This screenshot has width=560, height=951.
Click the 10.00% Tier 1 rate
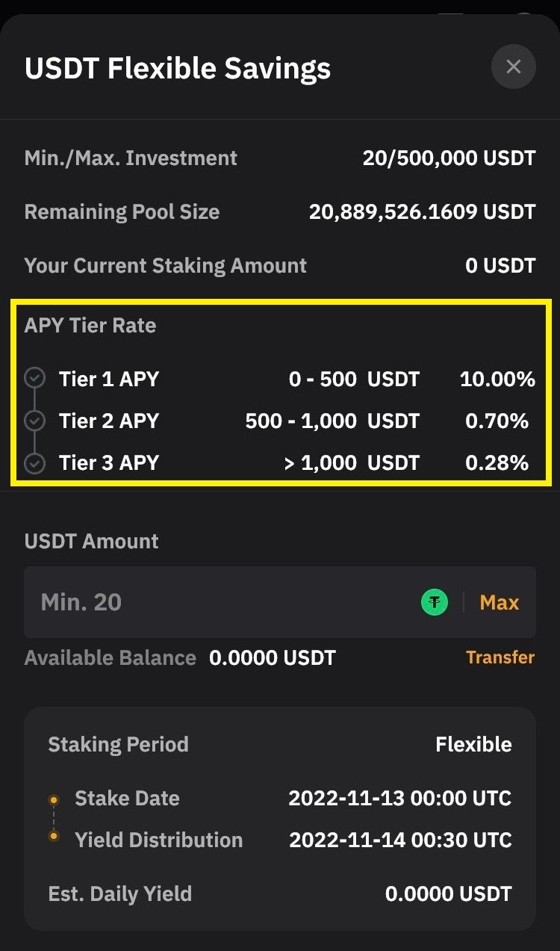(x=497, y=379)
